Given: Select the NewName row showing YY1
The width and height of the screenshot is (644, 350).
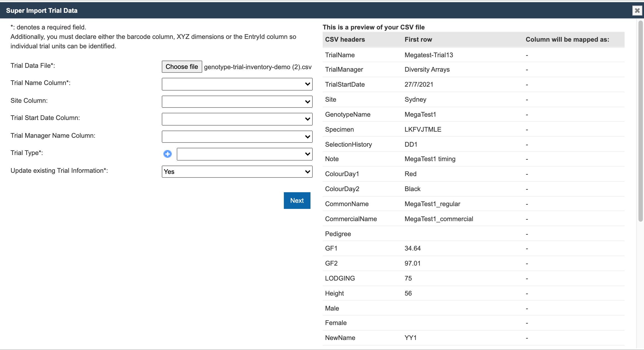Looking at the screenshot, I should [x=340, y=337].
